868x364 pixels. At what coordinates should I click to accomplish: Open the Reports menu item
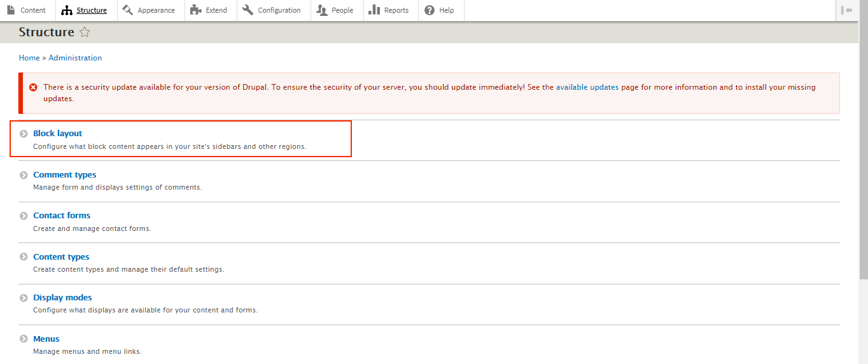click(396, 10)
